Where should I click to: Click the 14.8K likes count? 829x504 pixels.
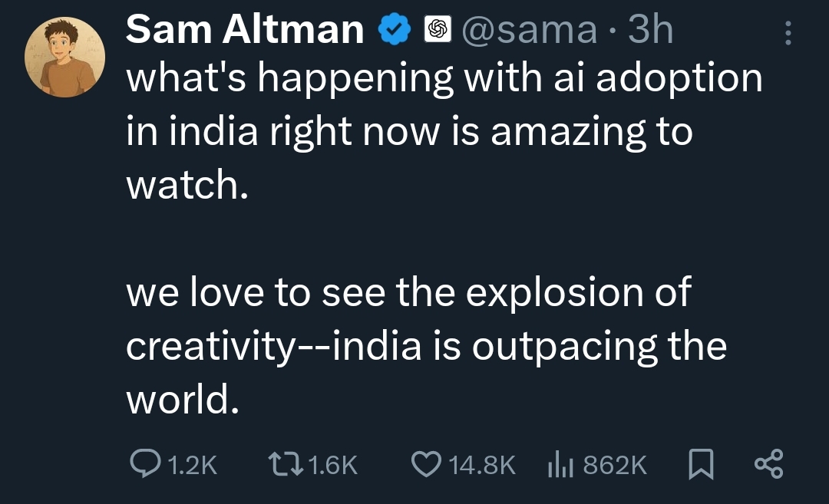(481, 464)
